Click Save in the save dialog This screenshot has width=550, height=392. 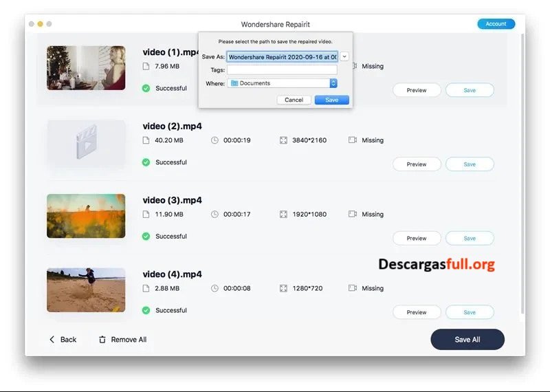pyautogui.click(x=331, y=100)
